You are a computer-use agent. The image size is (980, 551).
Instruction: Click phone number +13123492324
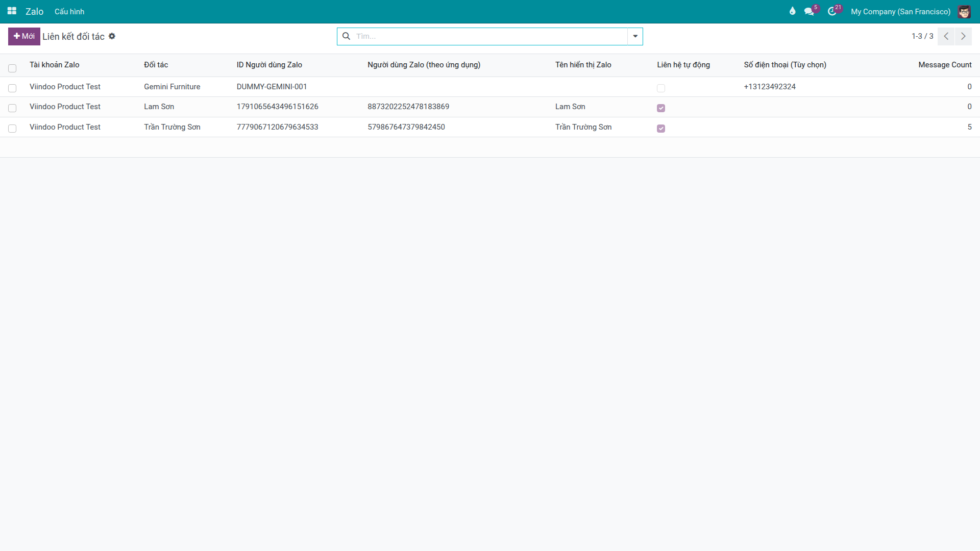(770, 87)
